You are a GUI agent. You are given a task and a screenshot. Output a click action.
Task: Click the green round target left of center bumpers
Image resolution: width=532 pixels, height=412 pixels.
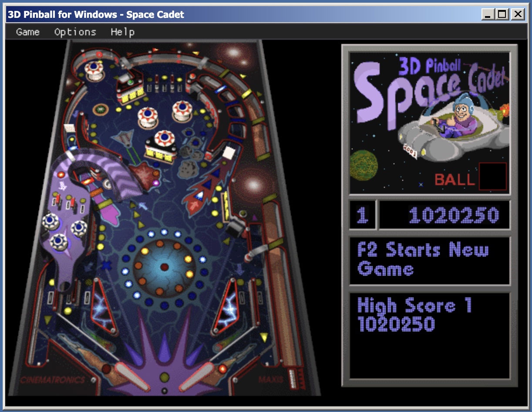pos(101,109)
